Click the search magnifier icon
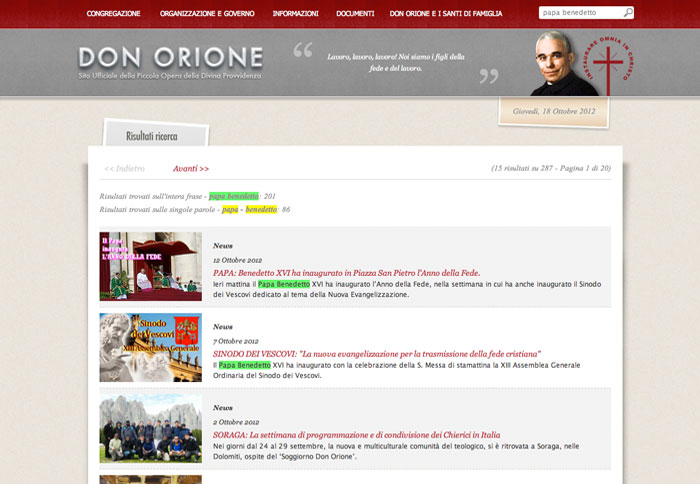 pyautogui.click(x=628, y=13)
